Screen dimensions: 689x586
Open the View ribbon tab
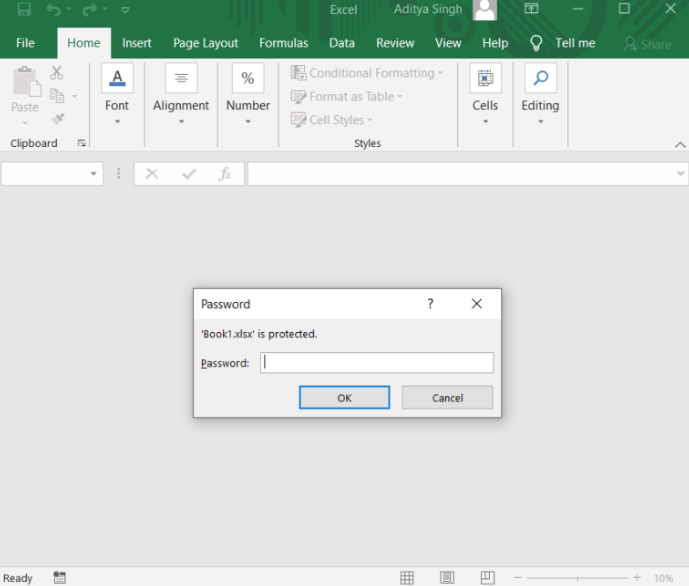tap(448, 43)
